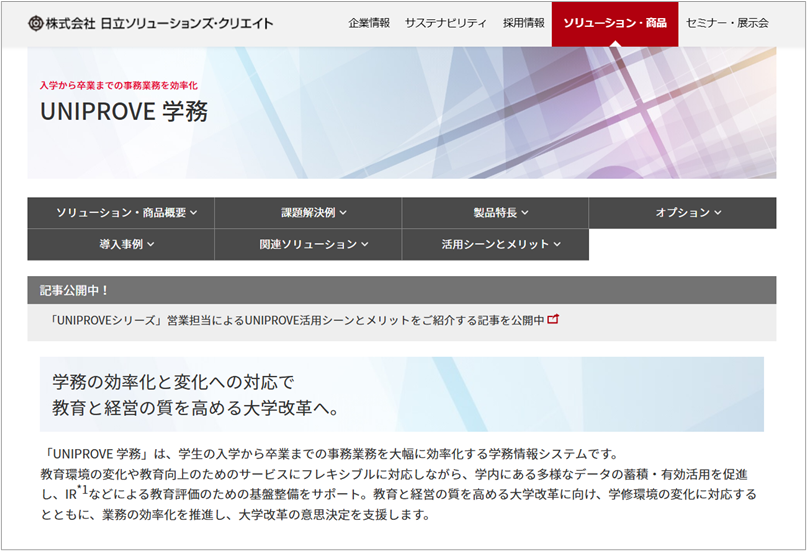
Task: Expand the オプション section menu
Action: [x=682, y=212]
